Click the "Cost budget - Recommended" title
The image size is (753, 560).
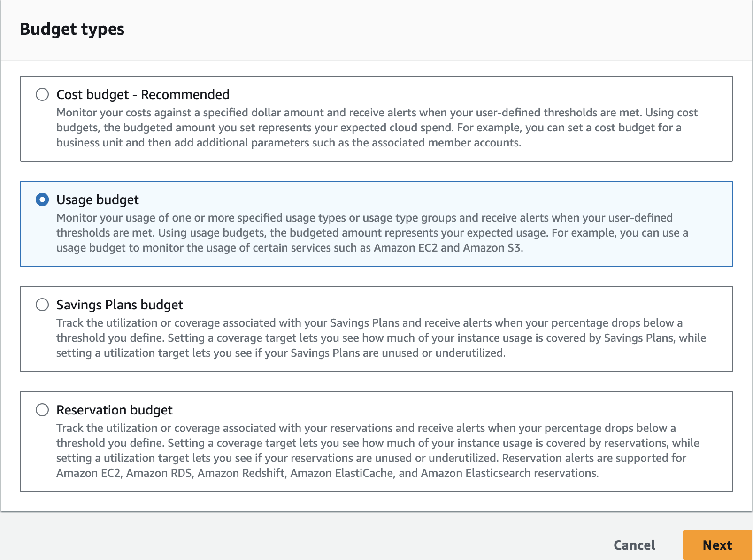[x=143, y=94]
